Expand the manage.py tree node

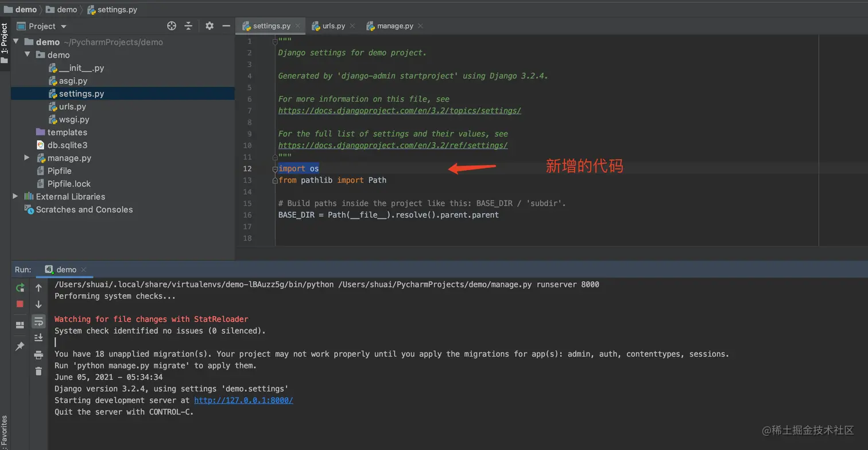click(27, 157)
